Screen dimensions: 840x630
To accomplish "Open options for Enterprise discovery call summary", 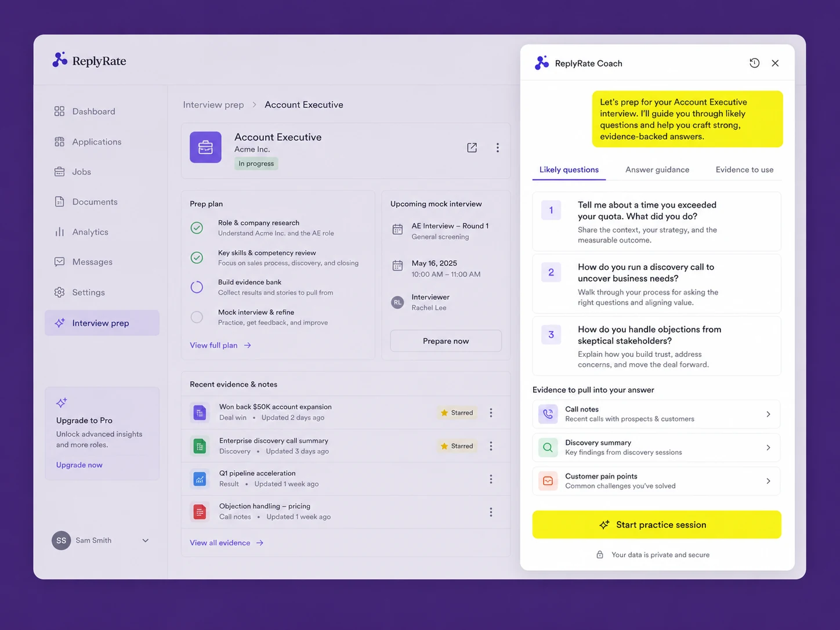I will (x=491, y=446).
